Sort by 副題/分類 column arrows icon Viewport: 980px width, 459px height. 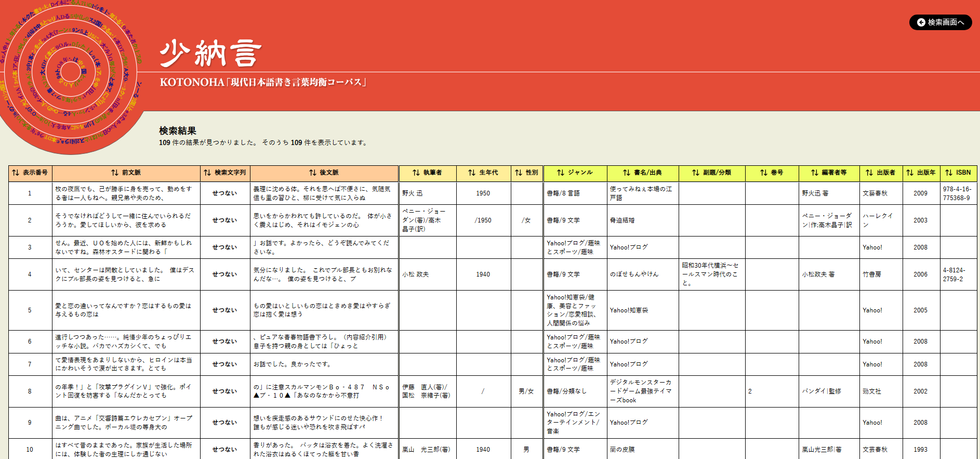click(x=696, y=173)
